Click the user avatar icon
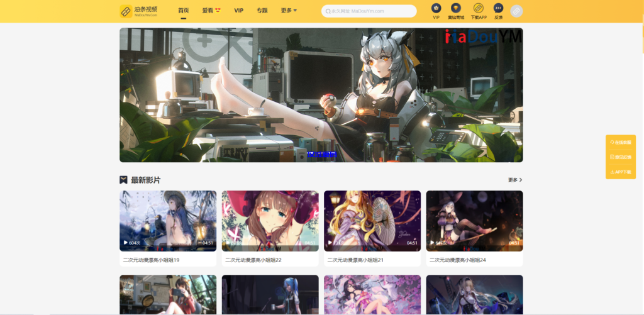 point(516,11)
